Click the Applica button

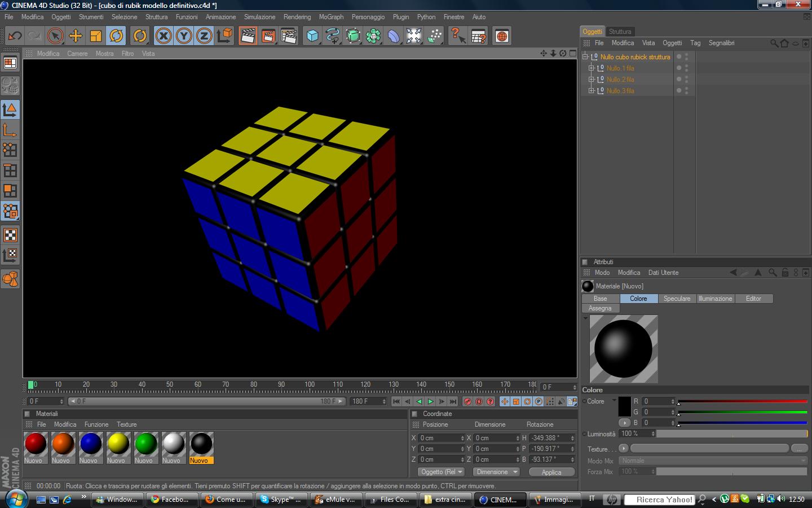[x=551, y=472]
